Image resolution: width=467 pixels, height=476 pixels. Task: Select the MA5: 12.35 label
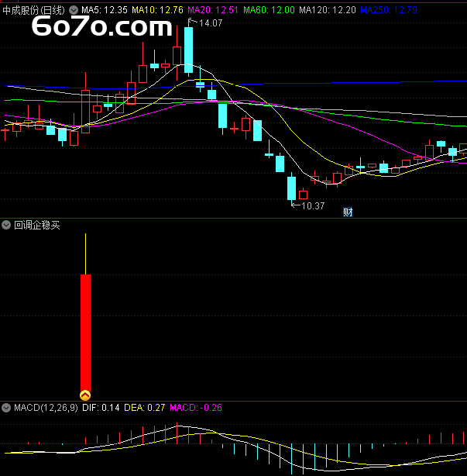coord(105,10)
